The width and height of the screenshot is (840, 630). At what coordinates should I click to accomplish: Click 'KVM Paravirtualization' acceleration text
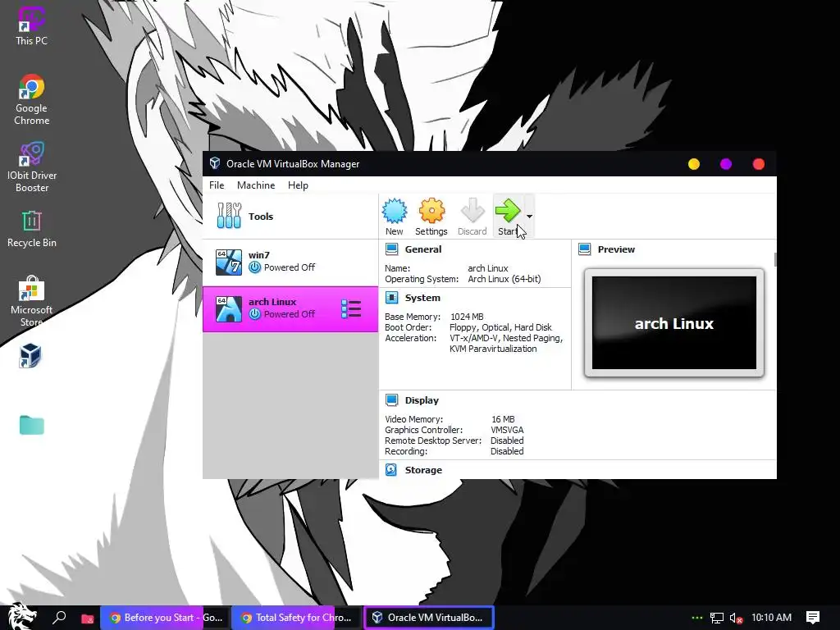pyautogui.click(x=493, y=349)
